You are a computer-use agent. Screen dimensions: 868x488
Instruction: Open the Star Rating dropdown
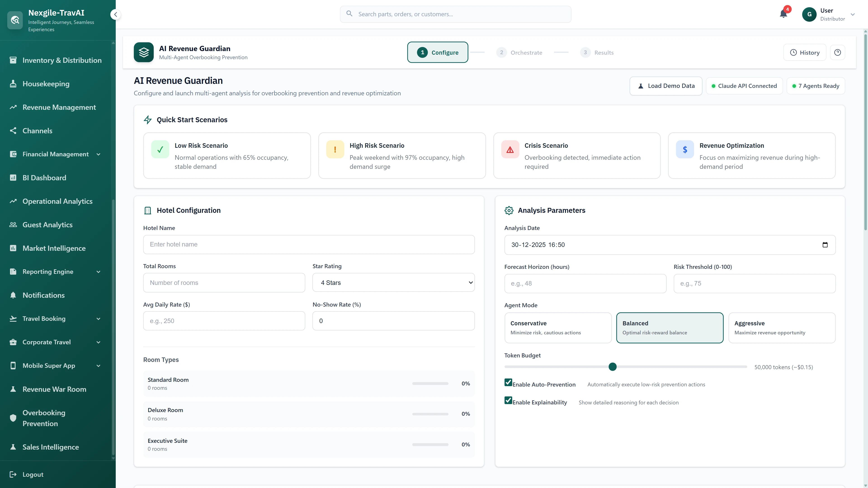coord(393,283)
